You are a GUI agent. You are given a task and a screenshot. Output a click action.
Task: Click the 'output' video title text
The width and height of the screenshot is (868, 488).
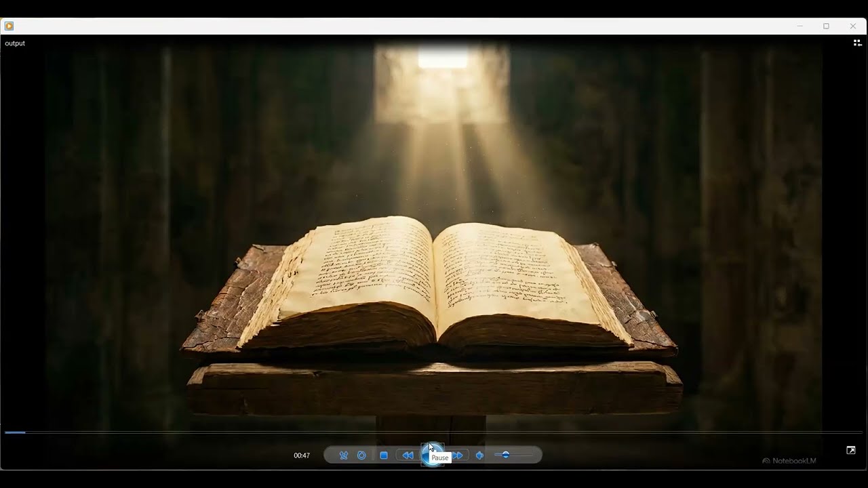tap(15, 43)
